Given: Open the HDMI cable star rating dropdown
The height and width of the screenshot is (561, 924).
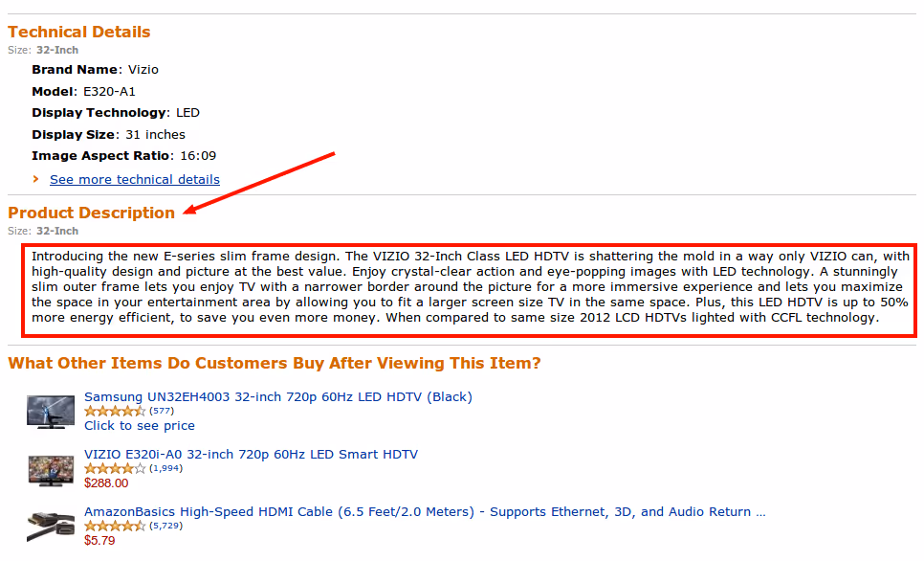Looking at the screenshot, I should point(115,526).
